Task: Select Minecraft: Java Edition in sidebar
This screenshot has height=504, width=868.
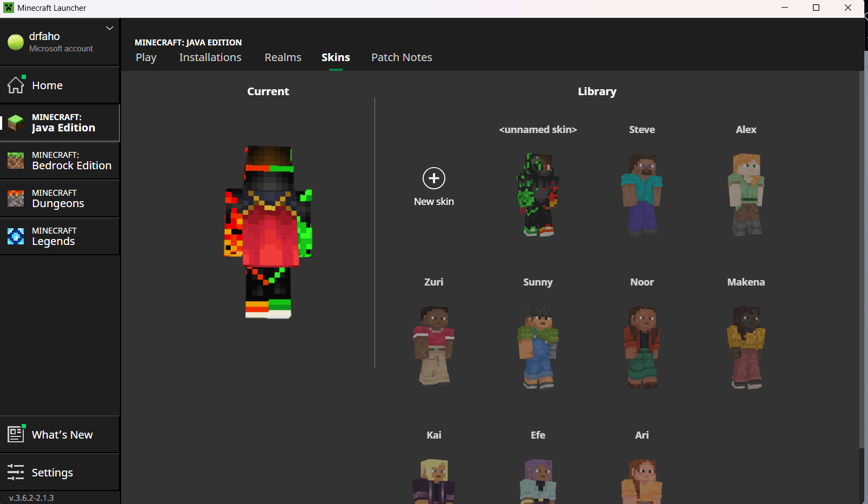Action: (x=59, y=123)
